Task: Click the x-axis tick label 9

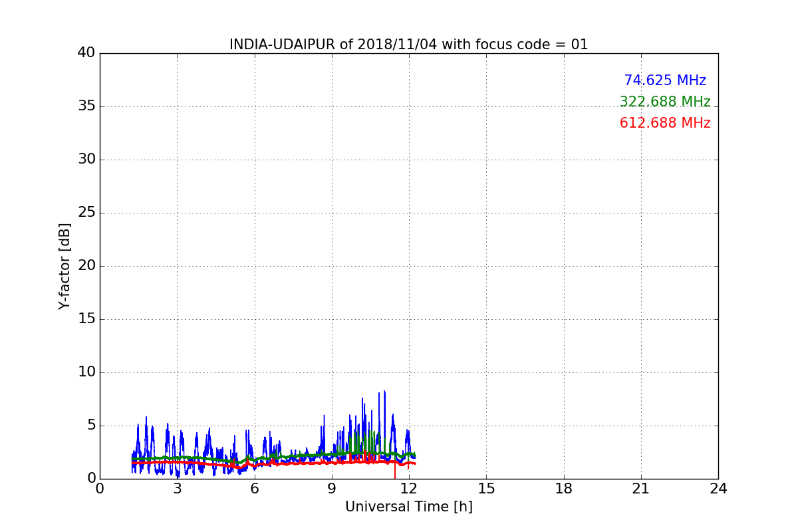Action: point(332,489)
